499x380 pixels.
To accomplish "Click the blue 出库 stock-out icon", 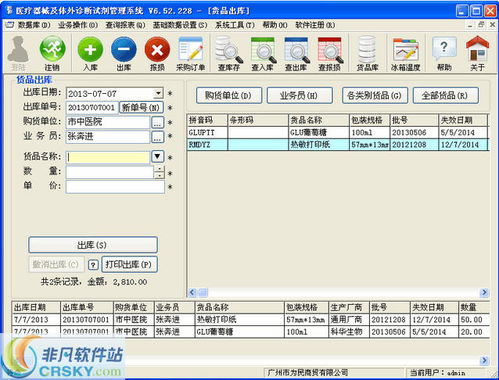I will [124, 53].
